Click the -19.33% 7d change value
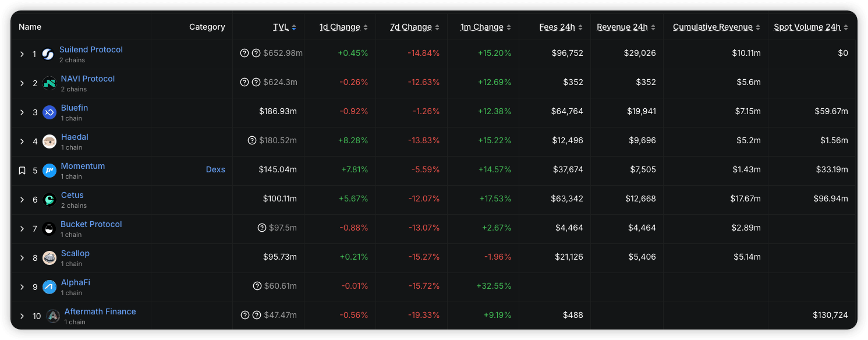Image resolution: width=868 pixels, height=340 pixels. click(424, 315)
